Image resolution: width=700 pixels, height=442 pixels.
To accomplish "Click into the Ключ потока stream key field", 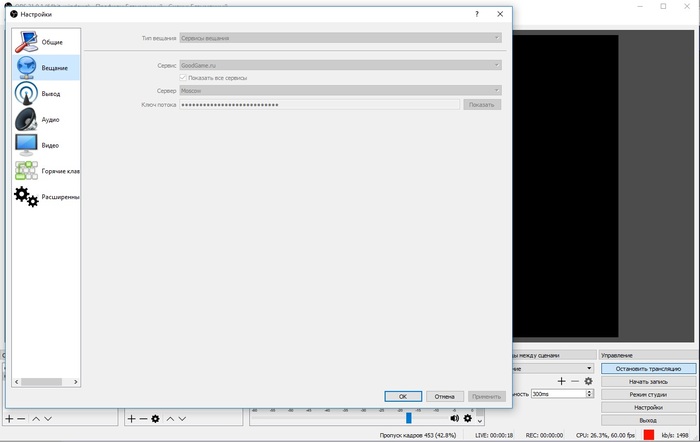I will 319,104.
